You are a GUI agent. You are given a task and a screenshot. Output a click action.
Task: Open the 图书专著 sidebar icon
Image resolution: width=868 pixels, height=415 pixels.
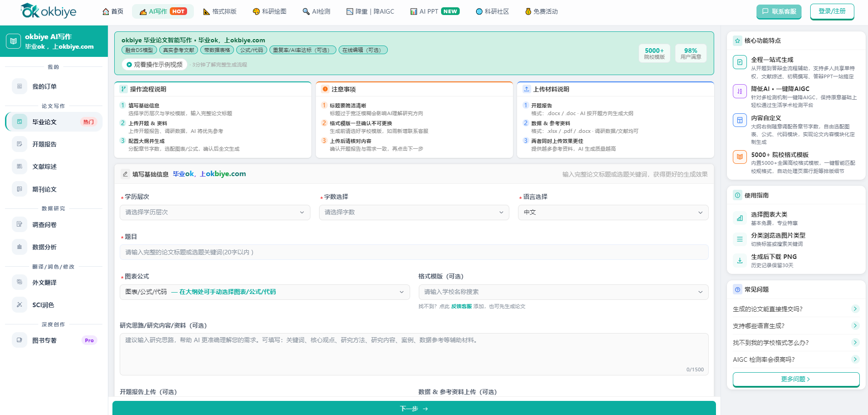(20, 340)
